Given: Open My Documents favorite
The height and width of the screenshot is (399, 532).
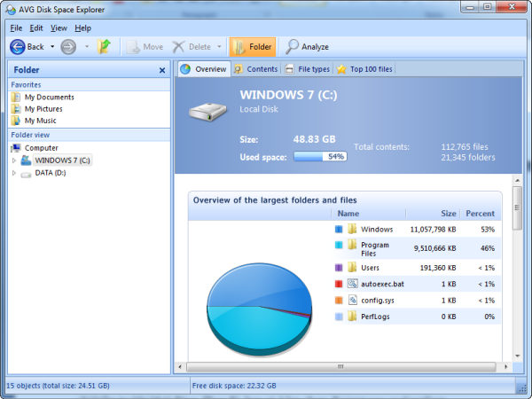Looking at the screenshot, I should pyautogui.click(x=49, y=98).
